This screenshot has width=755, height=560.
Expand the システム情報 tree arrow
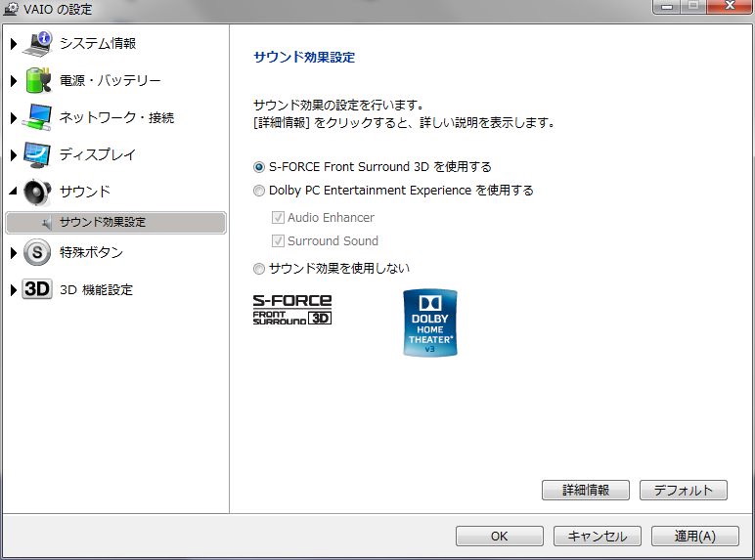point(13,44)
